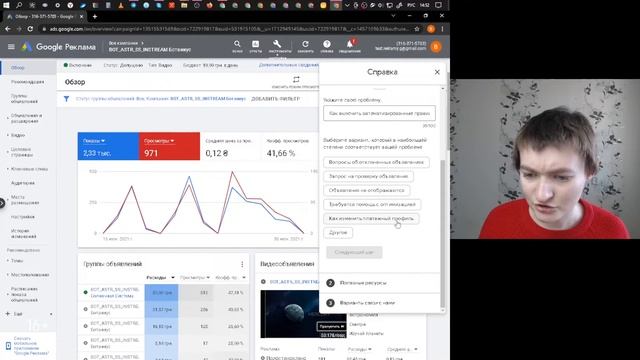Image resolution: width=640 pixels, height=360 pixels.
Task: Open the Просмотры metric dropdown on red tile
Action: point(159,141)
